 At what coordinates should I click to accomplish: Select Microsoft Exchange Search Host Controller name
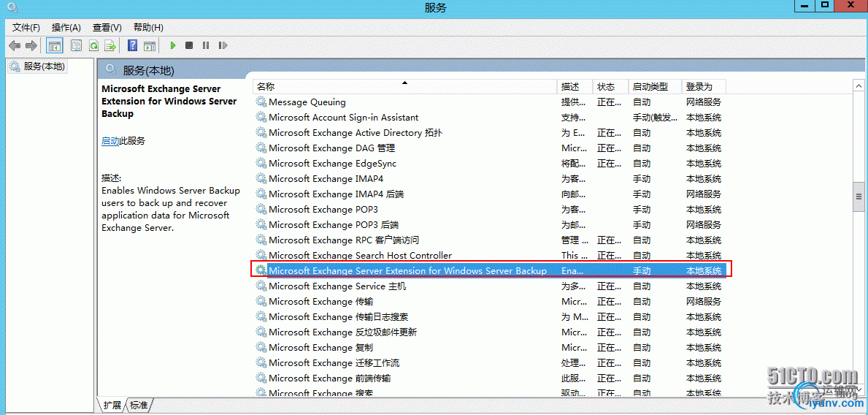point(361,256)
